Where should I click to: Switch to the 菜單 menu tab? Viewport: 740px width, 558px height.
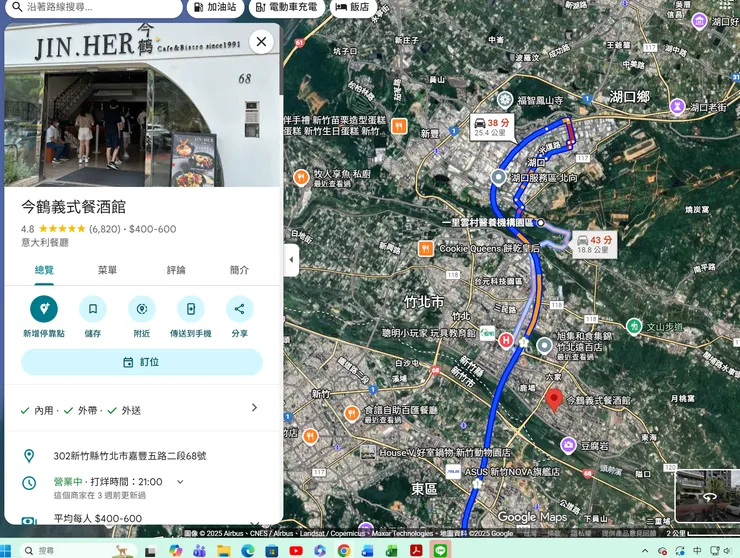coord(107,270)
